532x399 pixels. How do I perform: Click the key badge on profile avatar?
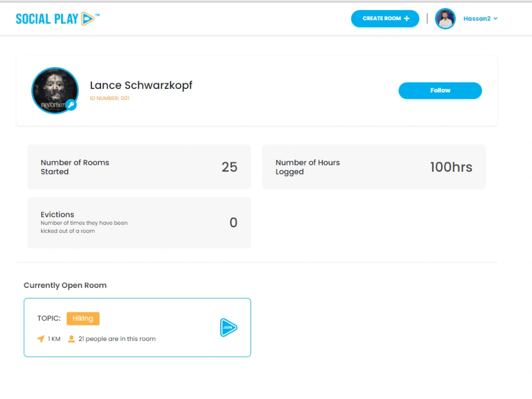(x=71, y=105)
